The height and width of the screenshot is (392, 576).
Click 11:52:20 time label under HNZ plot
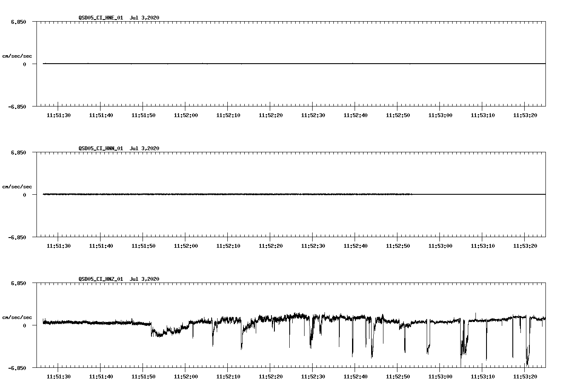pos(271,377)
